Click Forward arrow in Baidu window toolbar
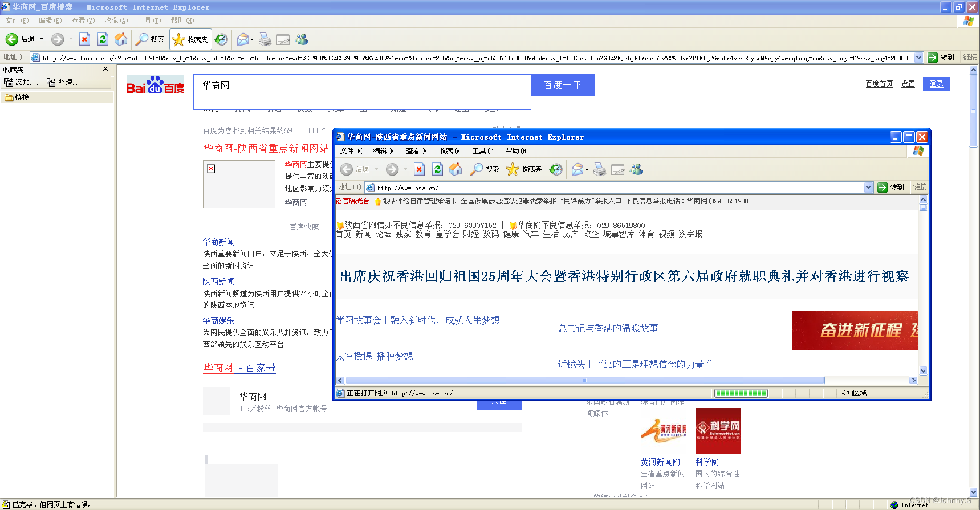 [58, 39]
